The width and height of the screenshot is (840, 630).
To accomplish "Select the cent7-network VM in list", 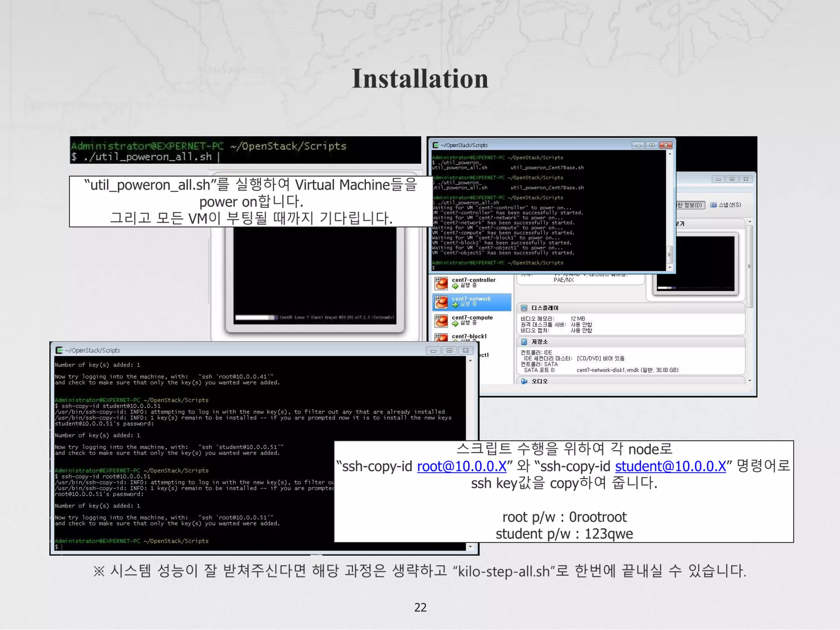I will tap(472, 302).
